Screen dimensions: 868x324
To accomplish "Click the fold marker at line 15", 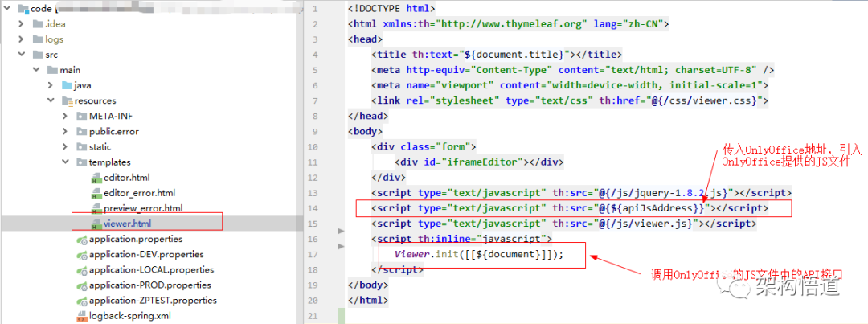I will (341, 230).
